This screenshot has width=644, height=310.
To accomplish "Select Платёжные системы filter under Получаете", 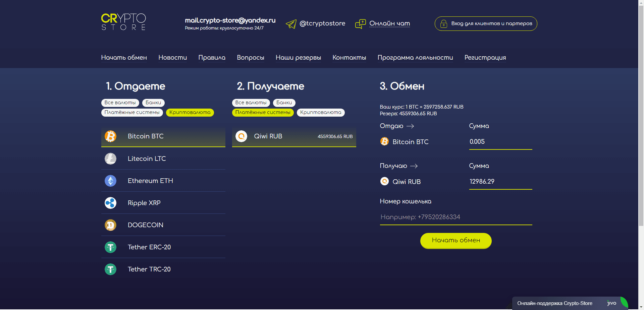I will 263,112.
